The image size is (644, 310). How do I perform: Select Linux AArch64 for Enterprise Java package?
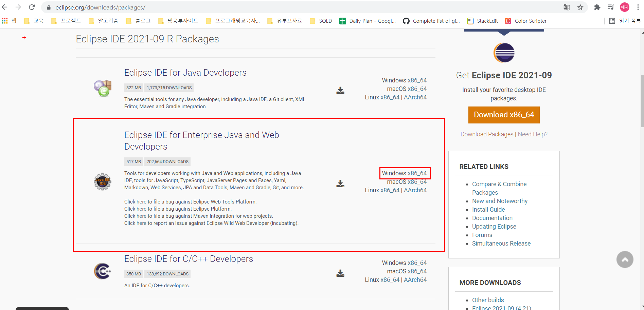(415, 190)
